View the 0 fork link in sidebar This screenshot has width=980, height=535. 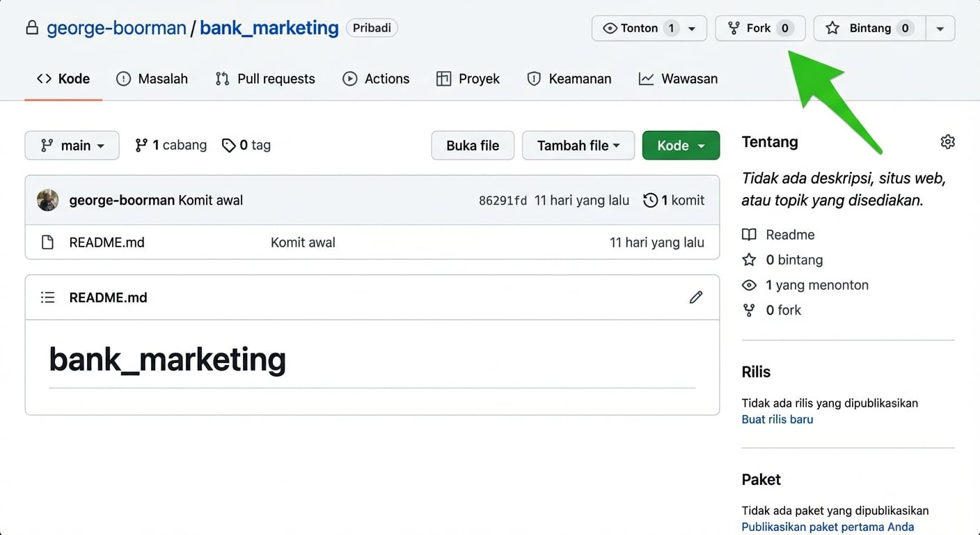pos(772,310)
